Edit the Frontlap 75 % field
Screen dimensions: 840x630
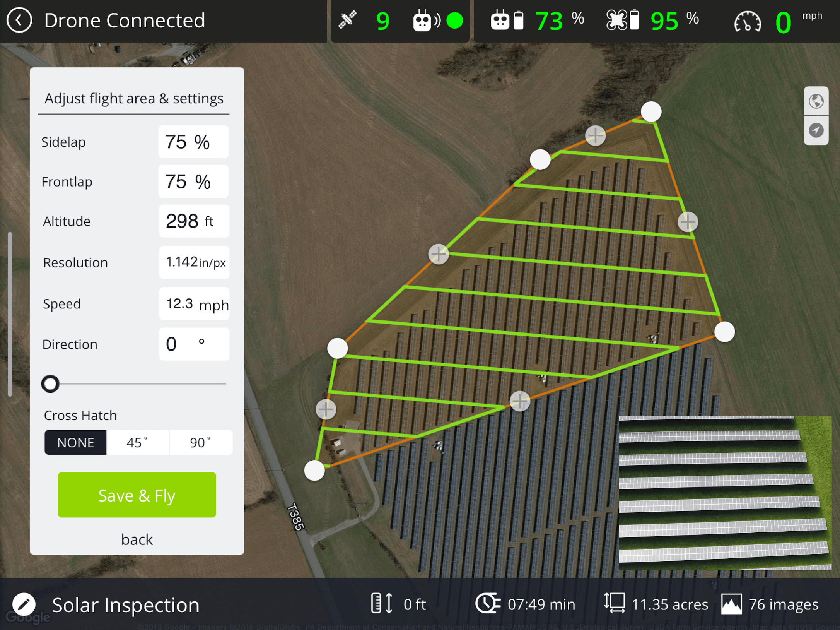coord(193,181)
